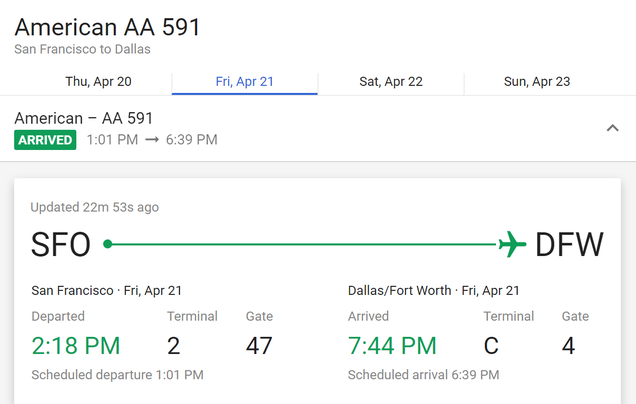Collapse the AA 591 flight details chevron
This screenshot has height=404, width=636.
[x=612, y=129]
